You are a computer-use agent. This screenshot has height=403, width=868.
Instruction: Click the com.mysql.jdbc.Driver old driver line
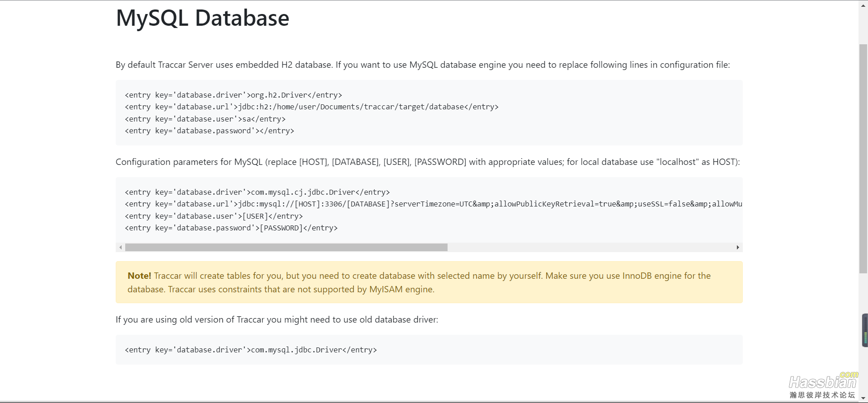[x=251, y=350]
